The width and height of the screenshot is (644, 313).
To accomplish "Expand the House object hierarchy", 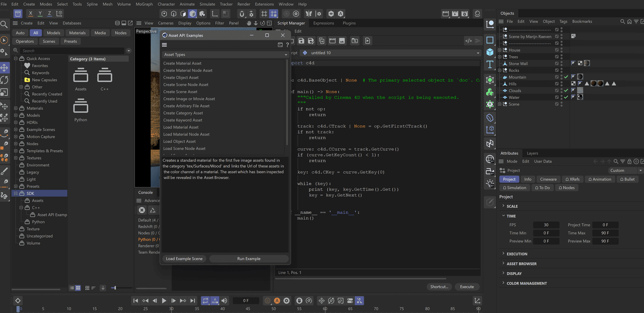I will pos(500,50).
